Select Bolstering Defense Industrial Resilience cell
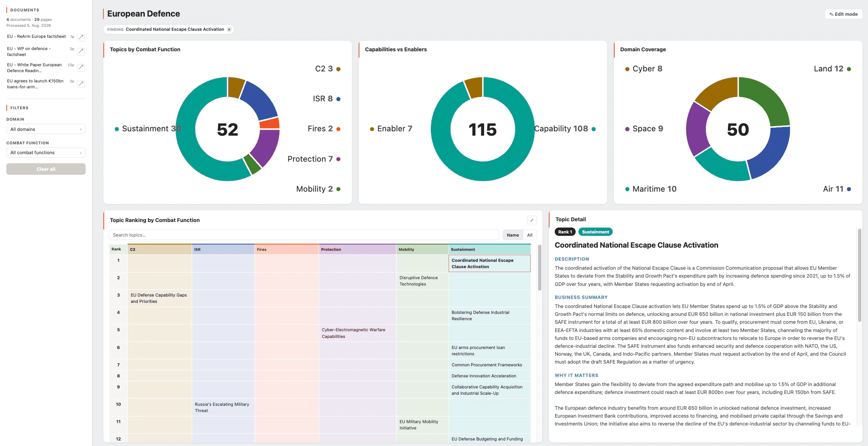Viewport: 868px width, 446px height. tap(489, 316)
